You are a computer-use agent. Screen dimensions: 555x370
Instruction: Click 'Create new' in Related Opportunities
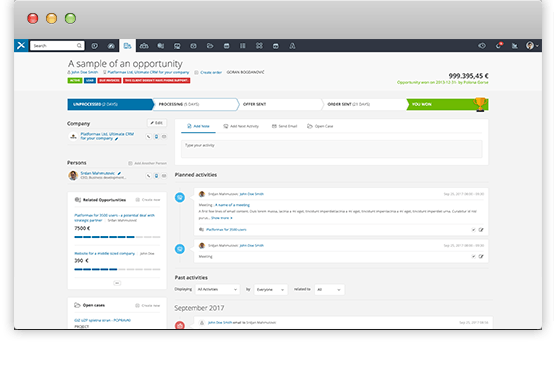point(148,200)
